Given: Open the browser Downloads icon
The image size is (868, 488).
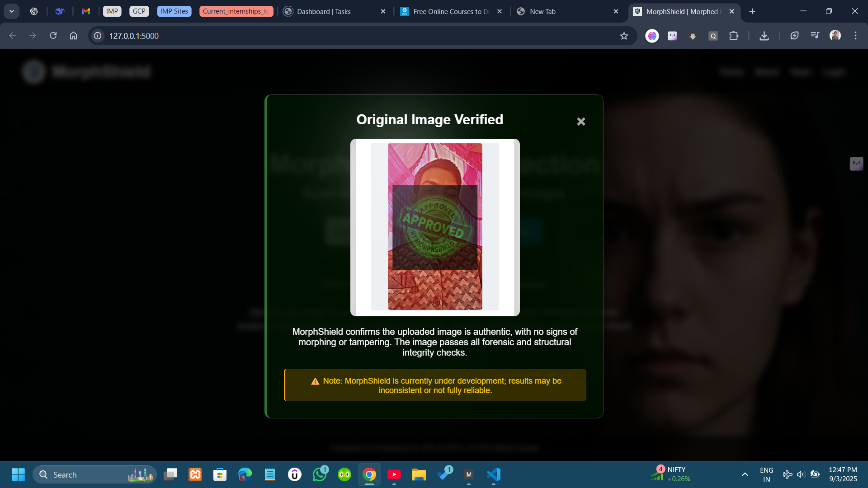Looking at the screenshot, I should (764, 36).
